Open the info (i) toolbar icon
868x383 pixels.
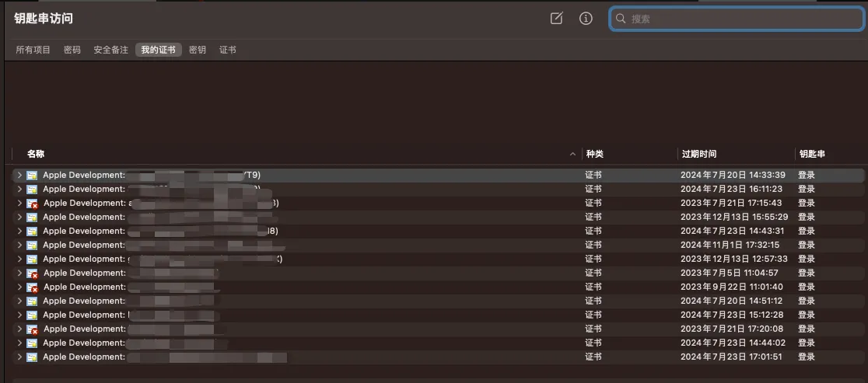click(x=586, y=19)
